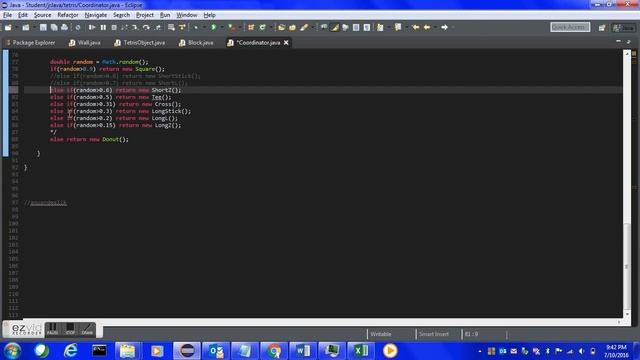Click the Search pencil toolbar icon
This screenshot has width=640, height=360.
[x=304, y=27]
